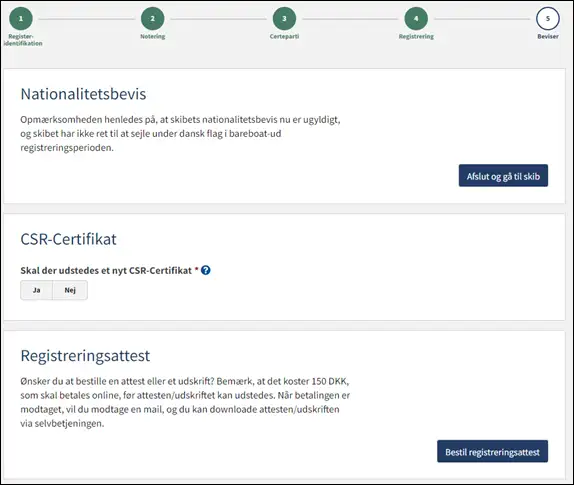Screen dimensions: 574x485
Task: Click the step 1 circle in progress bar
Action: [x=21, y=18]
